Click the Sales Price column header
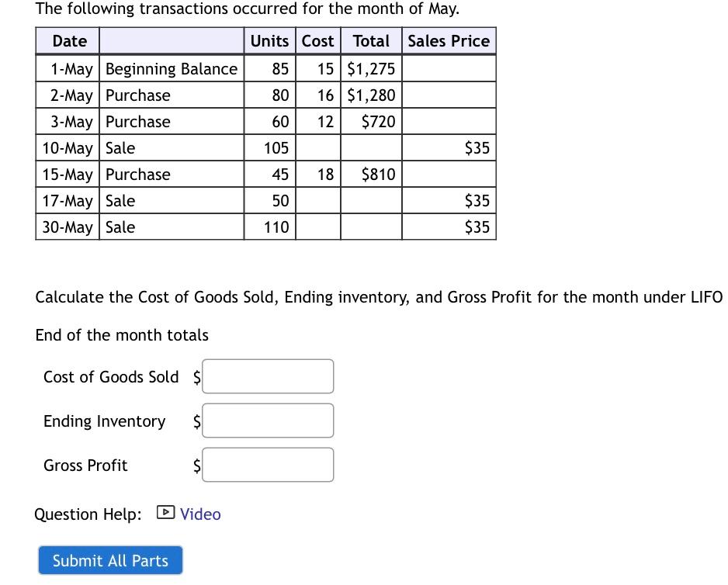The image size is (728, 585). coord(449,41)
